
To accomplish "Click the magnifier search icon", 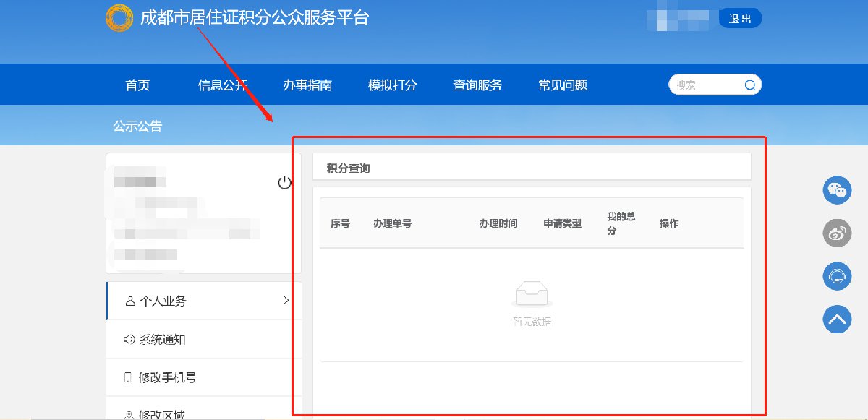I will pyautogui.click(x=749, y=85).
